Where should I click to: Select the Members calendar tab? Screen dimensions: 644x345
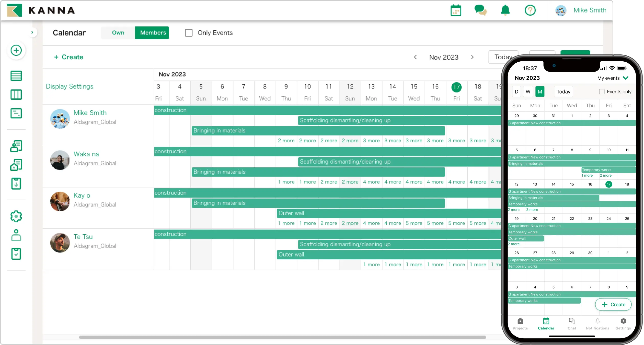153,33
